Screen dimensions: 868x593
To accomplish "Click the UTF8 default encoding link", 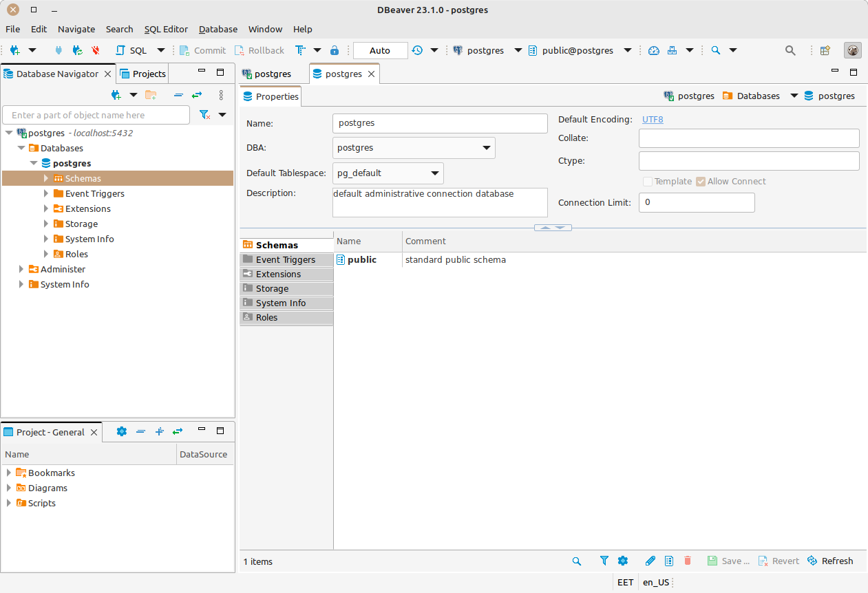I will [x=653, y=119].
